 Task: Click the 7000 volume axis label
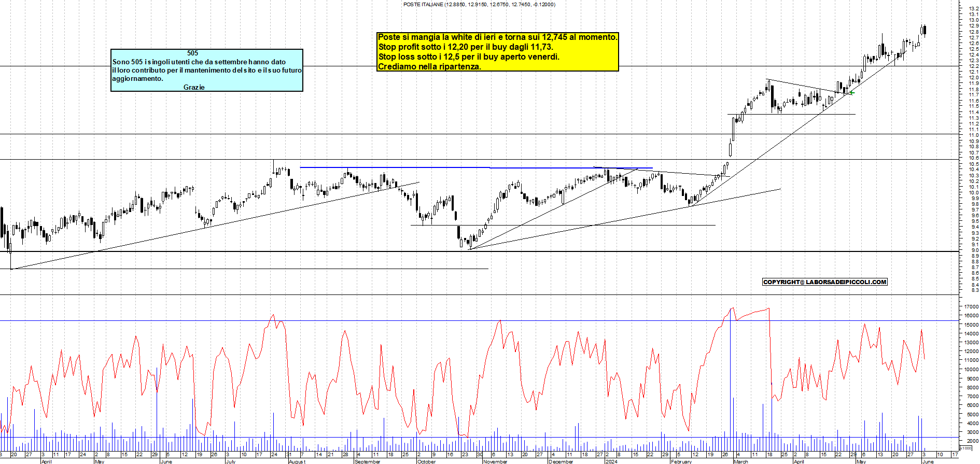(973, 397)
